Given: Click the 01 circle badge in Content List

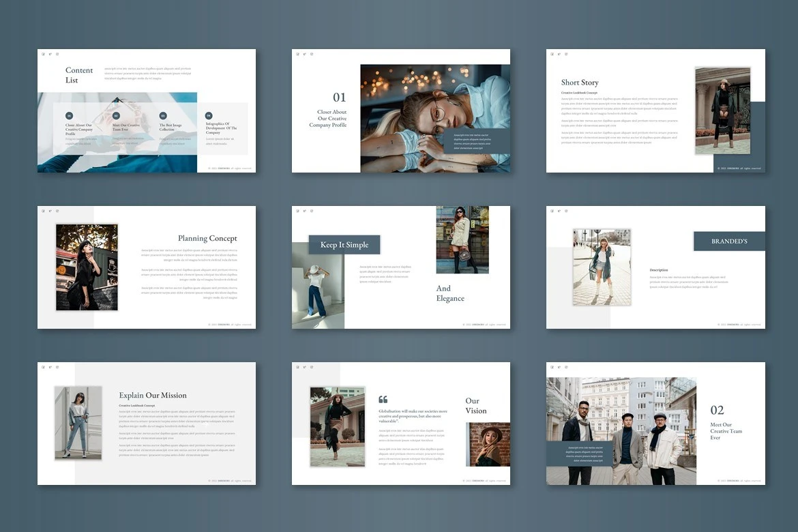Looking at the screenshot, I should [x=69, y=116].
